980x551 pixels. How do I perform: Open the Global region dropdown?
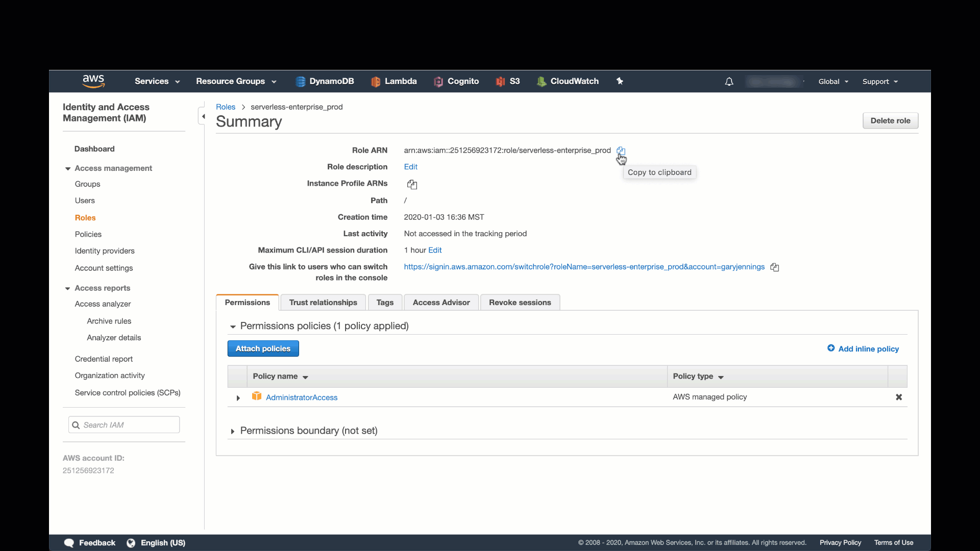833,82
